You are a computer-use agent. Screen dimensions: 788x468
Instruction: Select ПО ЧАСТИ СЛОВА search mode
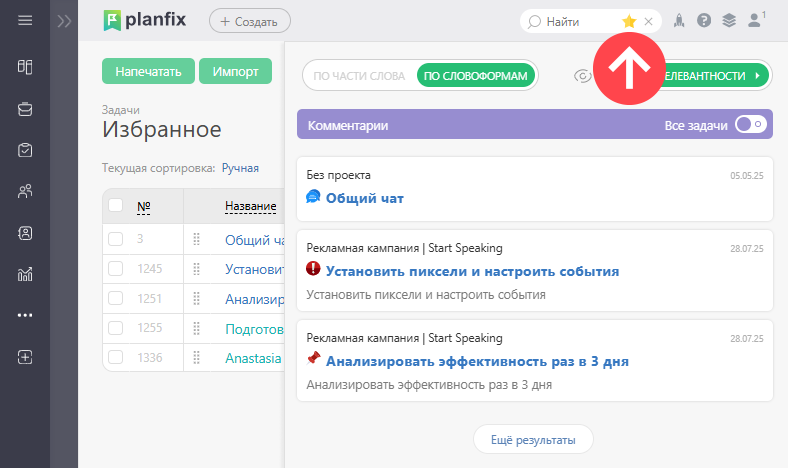(x=359, y=76)
